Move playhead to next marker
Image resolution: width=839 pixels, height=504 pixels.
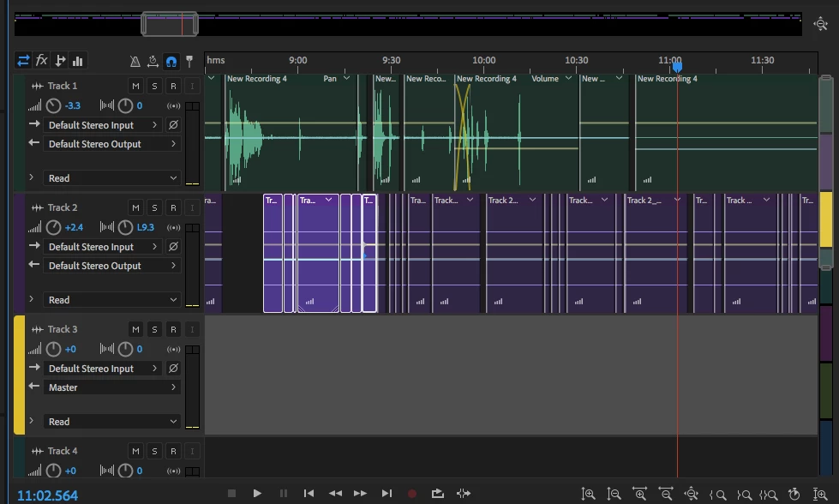387,494
